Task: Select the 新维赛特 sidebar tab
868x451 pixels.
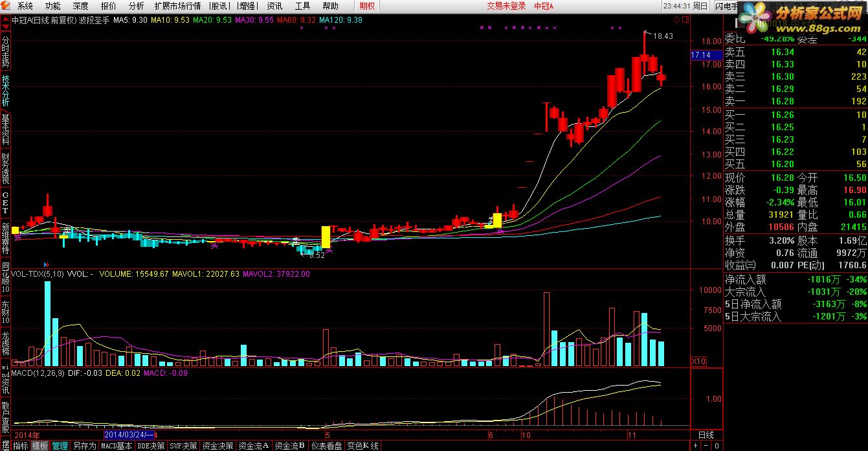Action: pyautogui.click(x=5, y=239)
